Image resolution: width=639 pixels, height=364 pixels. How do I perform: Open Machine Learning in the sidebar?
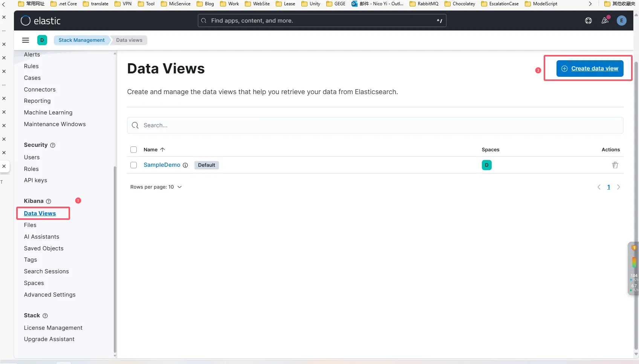coord(48,113)
